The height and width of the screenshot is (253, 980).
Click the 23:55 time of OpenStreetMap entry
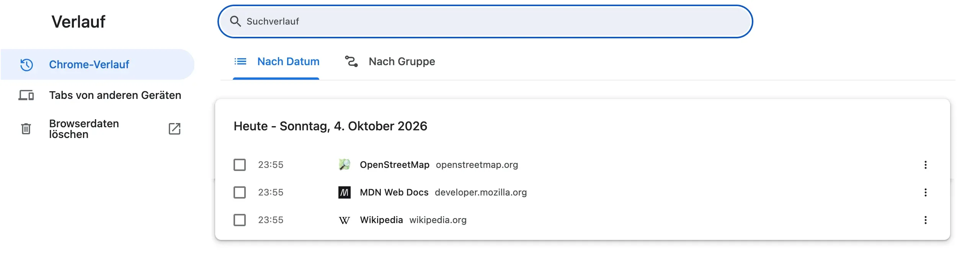click(x=271, y=165)
